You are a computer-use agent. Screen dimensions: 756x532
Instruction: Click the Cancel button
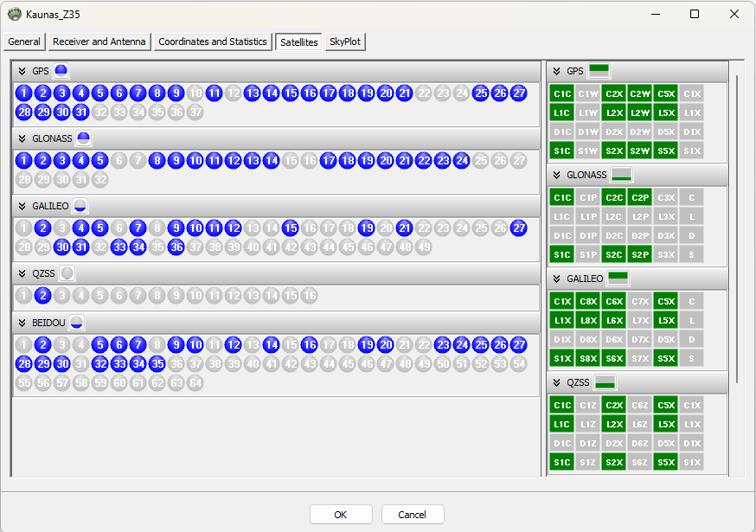point(413,515)
